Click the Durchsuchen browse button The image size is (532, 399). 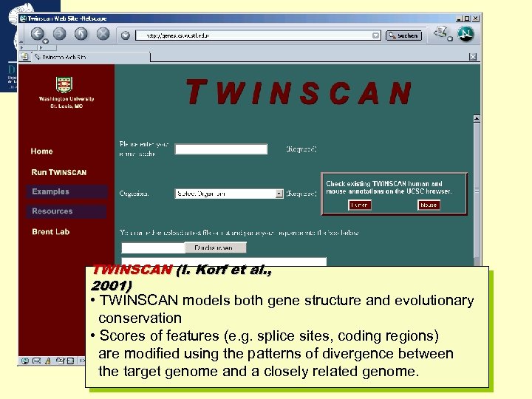pos(216,248)
